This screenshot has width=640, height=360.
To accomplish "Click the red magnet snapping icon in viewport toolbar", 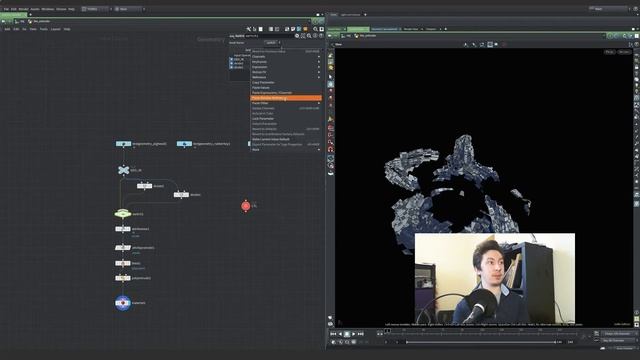I will click(331, 149).
